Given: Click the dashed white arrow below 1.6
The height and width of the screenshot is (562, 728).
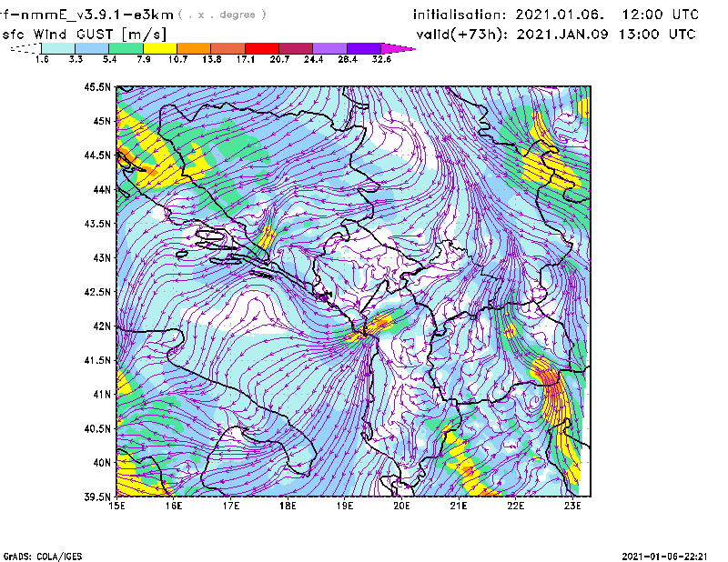Looking at the screenshot, I should [25, 48].
